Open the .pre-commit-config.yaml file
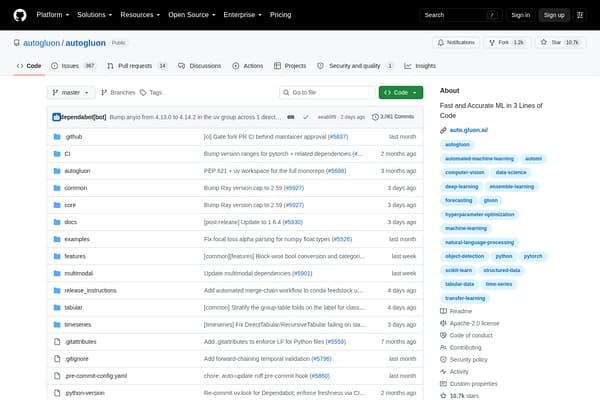Viewport: 600px width, 400px height. point(96,376)
